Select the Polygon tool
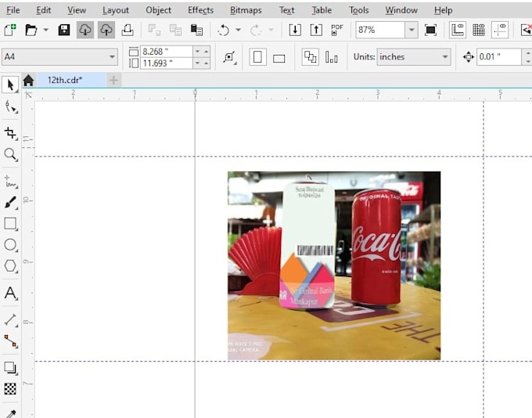Viewport: 532px width, 418px height. [x=10, y=266]
